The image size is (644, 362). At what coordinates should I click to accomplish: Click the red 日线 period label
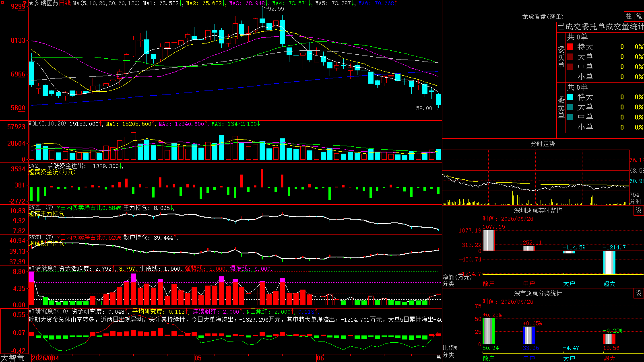[65, 3]
